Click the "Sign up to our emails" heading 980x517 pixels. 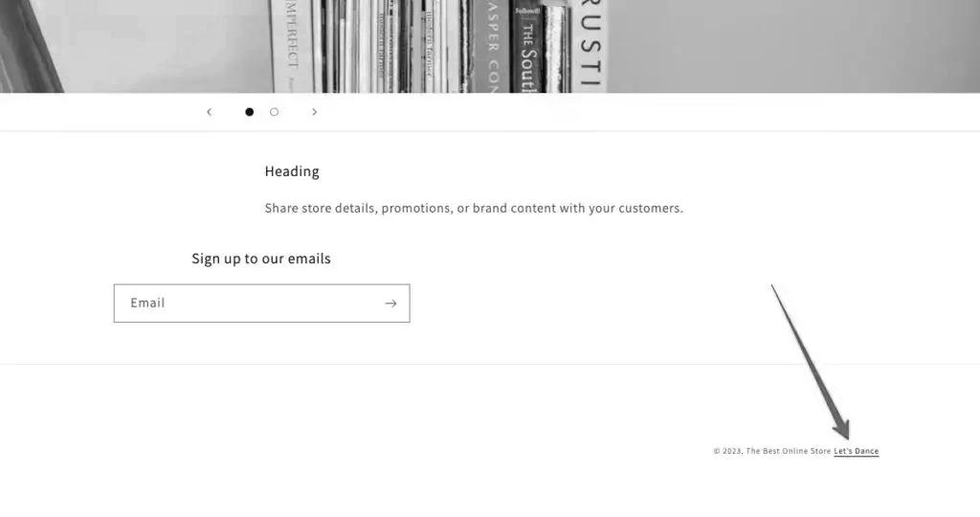(261, 258)
